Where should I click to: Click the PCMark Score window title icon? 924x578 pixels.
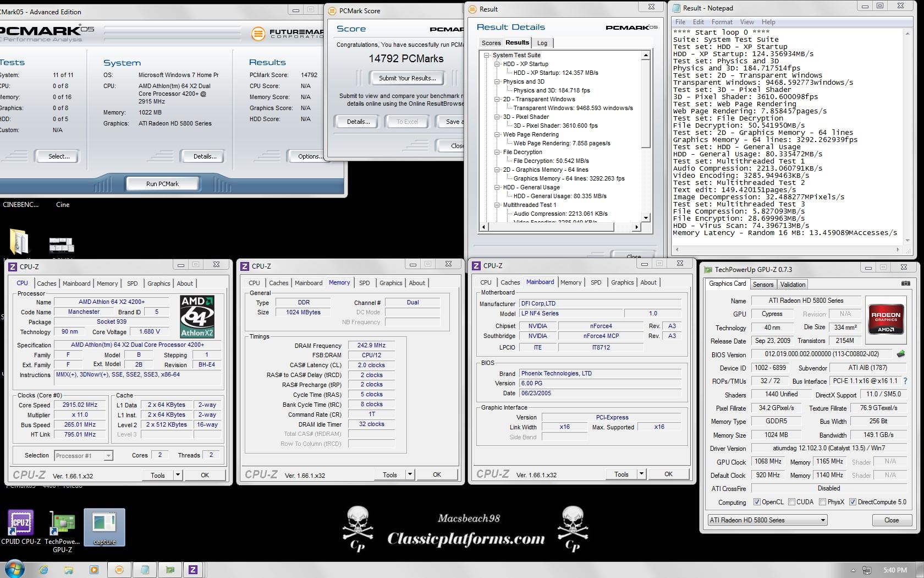pos(332,10)
